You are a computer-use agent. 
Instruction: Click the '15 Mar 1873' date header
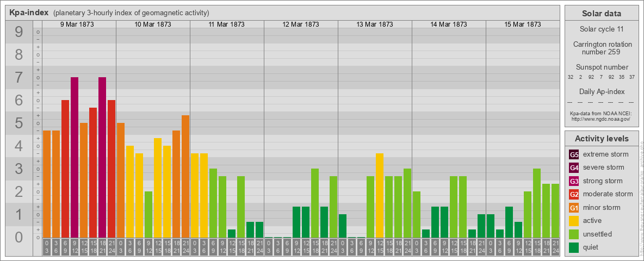(x=522, y=24)
